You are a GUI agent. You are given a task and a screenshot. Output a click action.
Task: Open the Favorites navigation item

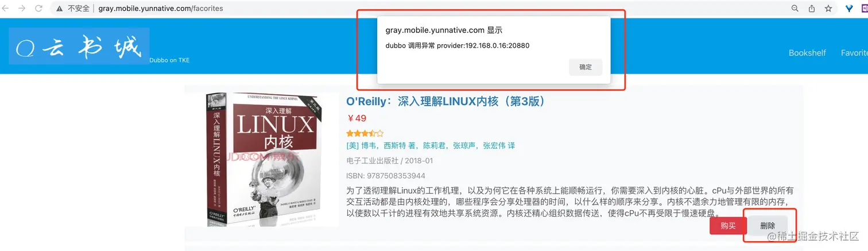[854, 53]
